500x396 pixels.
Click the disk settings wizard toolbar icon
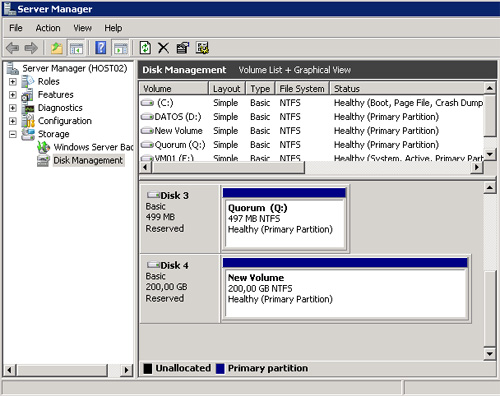pyautogui.click(x=202, y=48)
